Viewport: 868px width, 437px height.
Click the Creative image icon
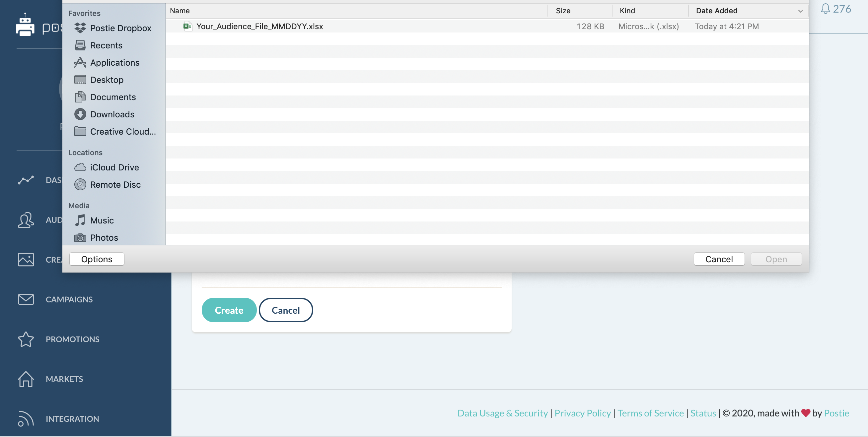(x=26, y=260)
